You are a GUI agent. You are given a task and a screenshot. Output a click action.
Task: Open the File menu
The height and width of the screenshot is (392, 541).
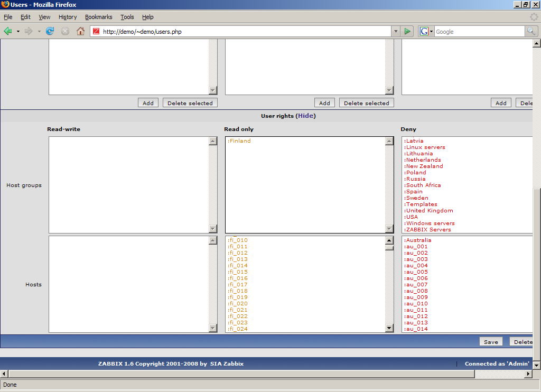8,17
